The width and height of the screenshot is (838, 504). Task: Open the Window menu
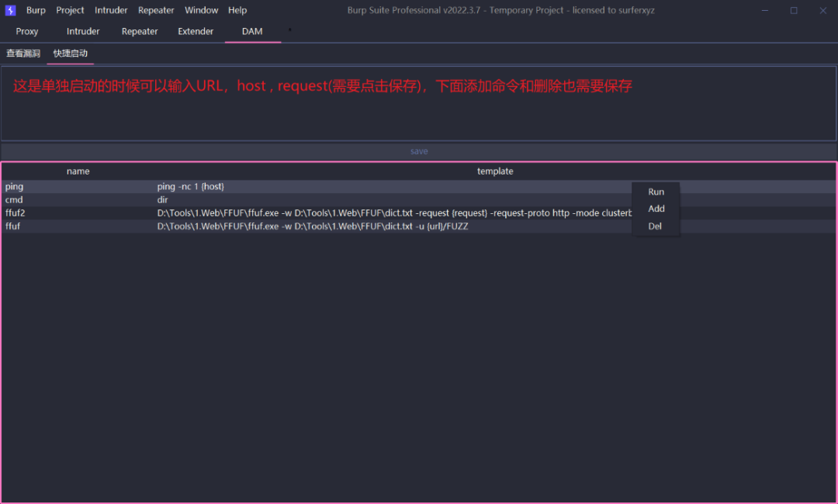coord(202,10)
